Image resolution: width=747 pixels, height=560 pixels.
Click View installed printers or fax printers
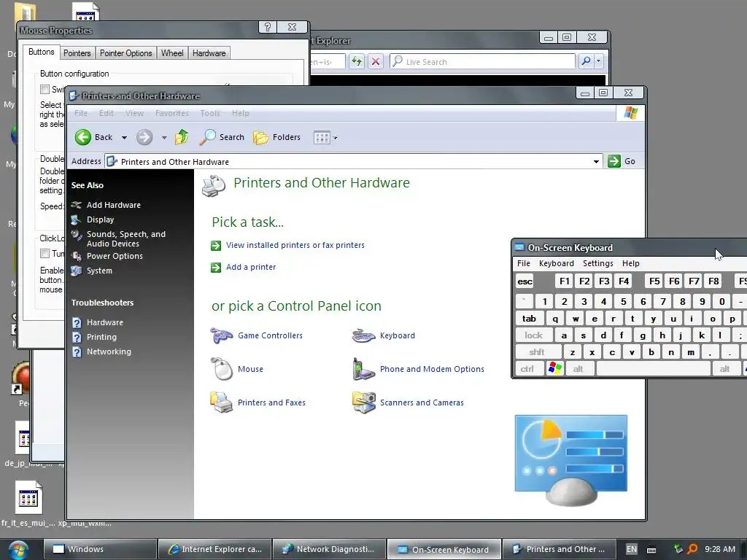(295, 245)
